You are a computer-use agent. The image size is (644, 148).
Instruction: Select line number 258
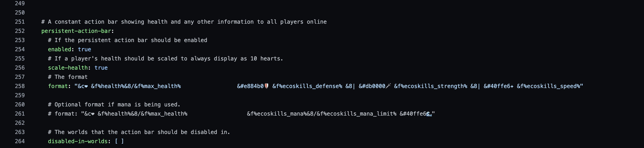click(x=20, y=86)
